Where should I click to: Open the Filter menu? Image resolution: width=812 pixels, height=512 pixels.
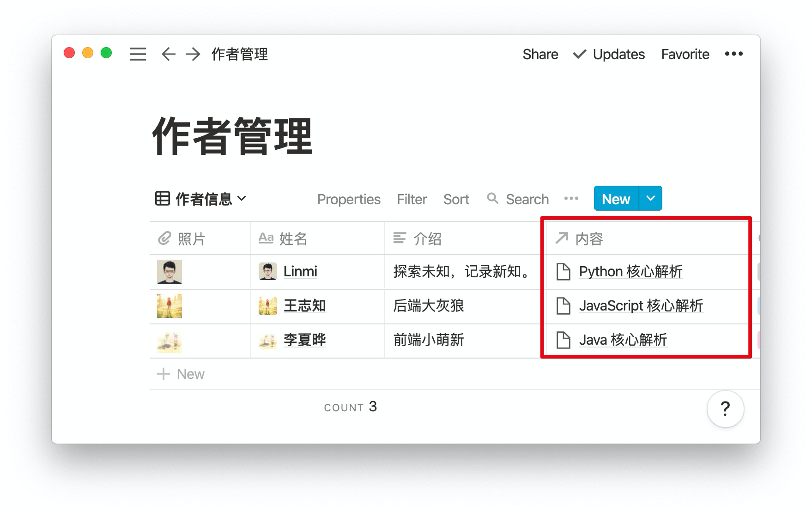click(412, 199)
